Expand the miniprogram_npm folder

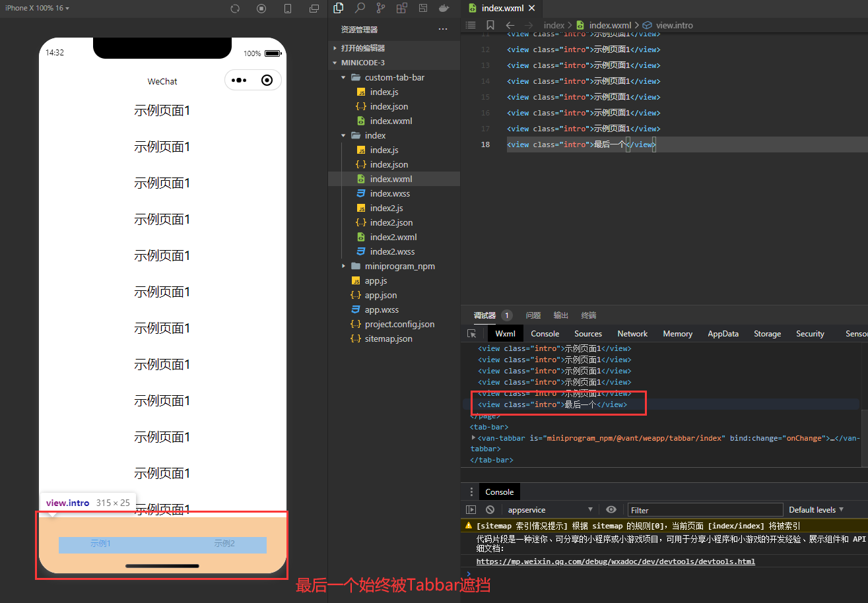(x=343, y=266)
